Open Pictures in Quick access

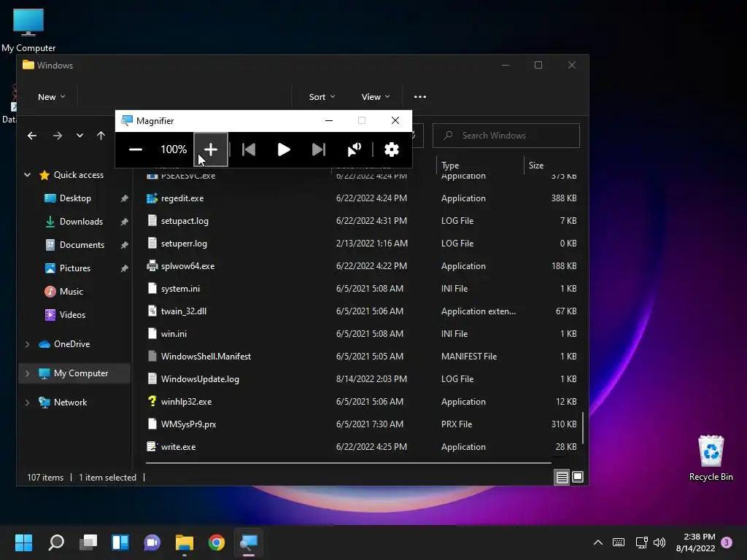75,268
